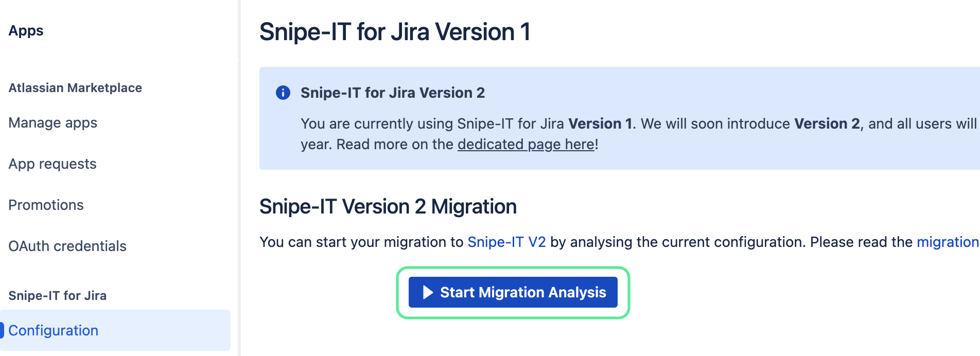Open the Snipe-IT V2 link
The width and height of the screenshot is (980, 356).
[506, 242]
